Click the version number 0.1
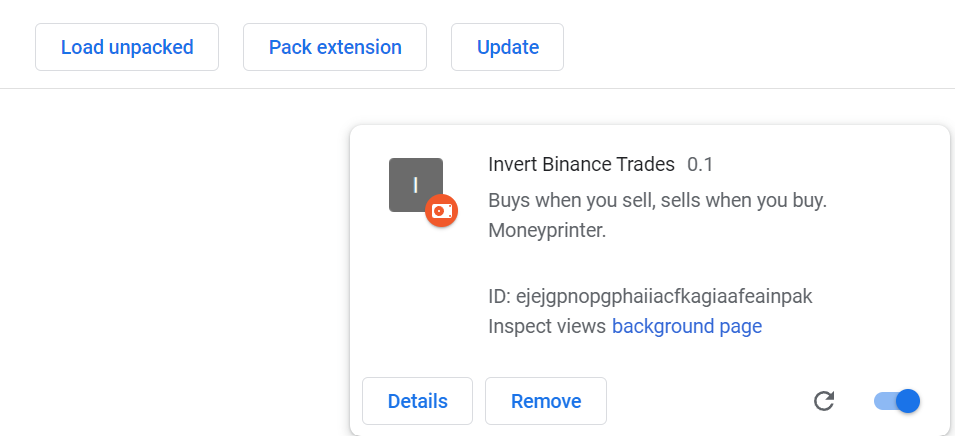 click(x=700, y=164)
